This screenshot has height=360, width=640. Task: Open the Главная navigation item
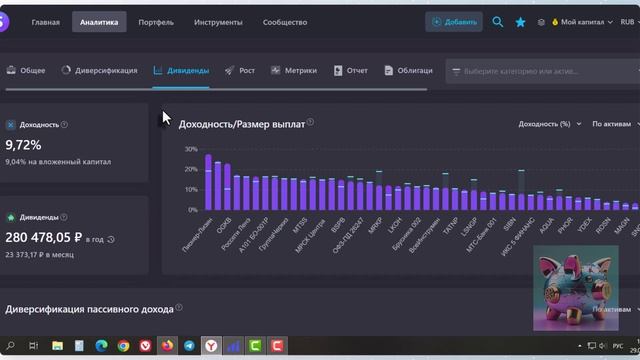coord(46,22)
